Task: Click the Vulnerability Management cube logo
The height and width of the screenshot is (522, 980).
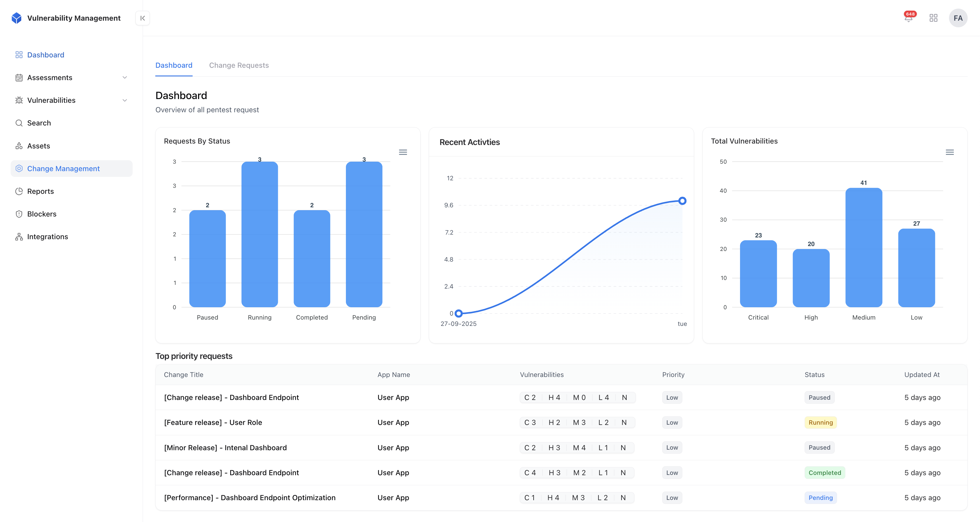Action: [17, 18]
